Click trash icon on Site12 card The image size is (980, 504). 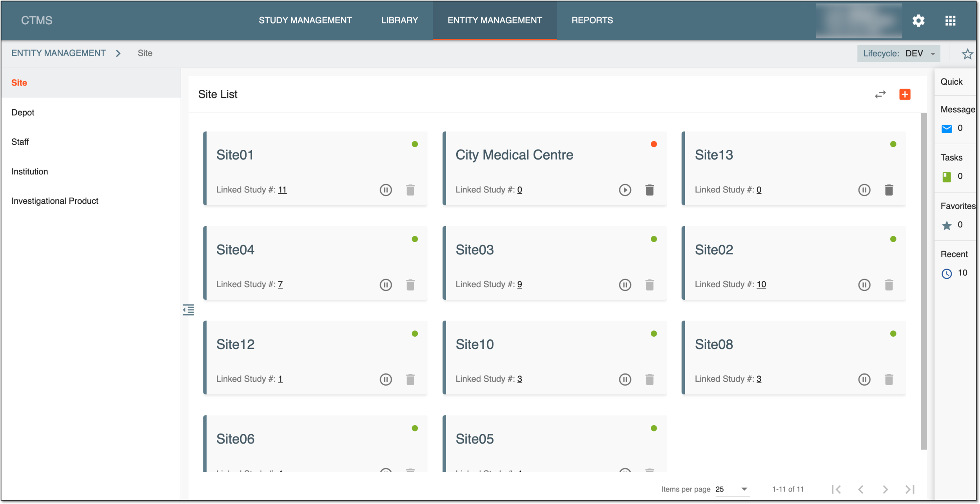pos(410,379)
